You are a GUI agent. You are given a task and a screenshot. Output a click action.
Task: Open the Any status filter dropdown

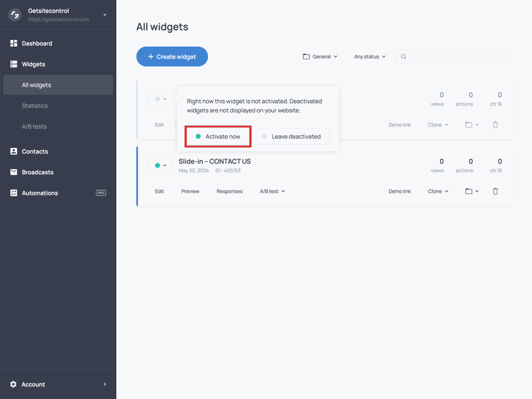point(369,56)
